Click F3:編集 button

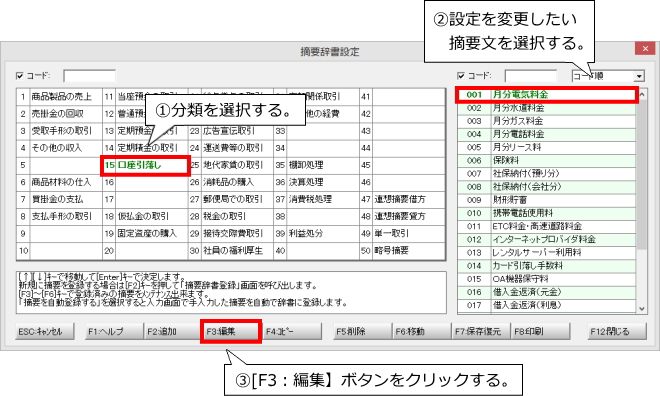click(x=231, y=331)
